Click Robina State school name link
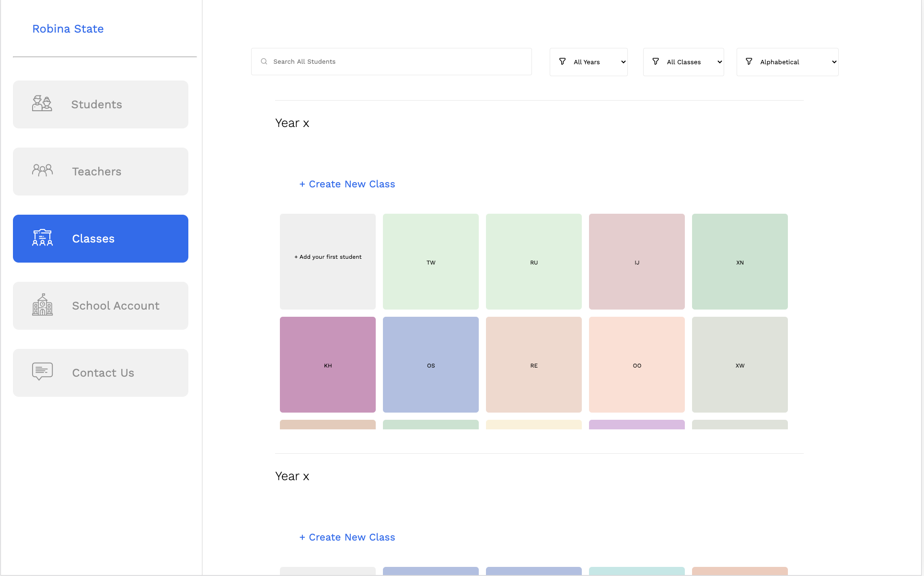The width and height of the screenshot is (924, 576). [x=68, y=29]
